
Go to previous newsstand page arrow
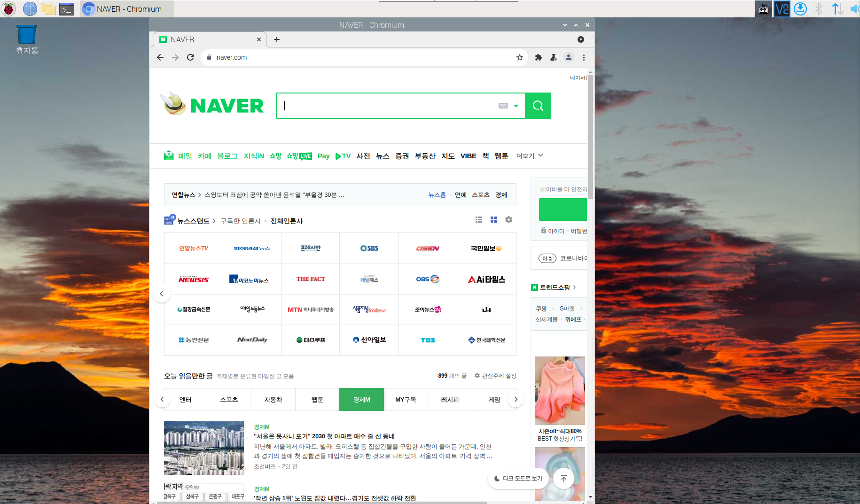[161, 294]
